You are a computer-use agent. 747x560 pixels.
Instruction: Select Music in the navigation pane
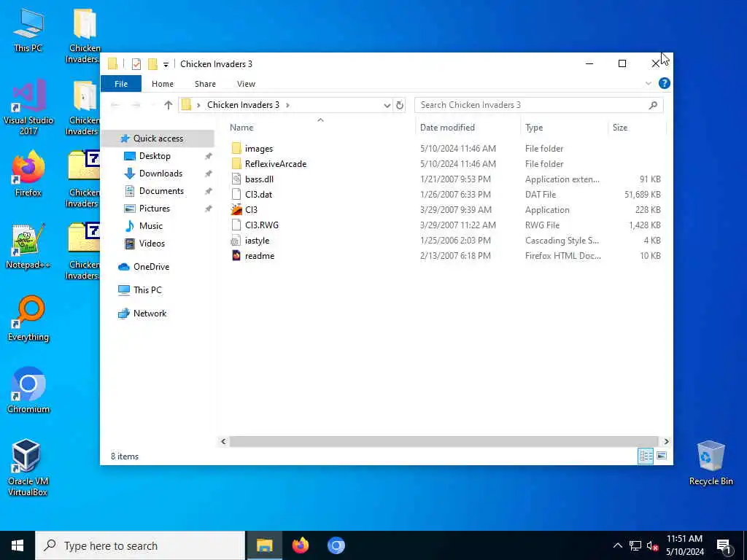point(150,226)
